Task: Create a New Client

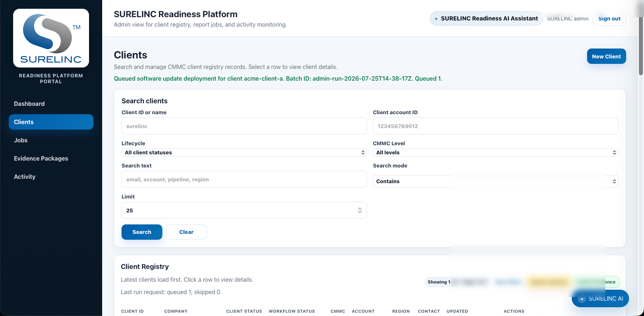Action: coord(606,56)
